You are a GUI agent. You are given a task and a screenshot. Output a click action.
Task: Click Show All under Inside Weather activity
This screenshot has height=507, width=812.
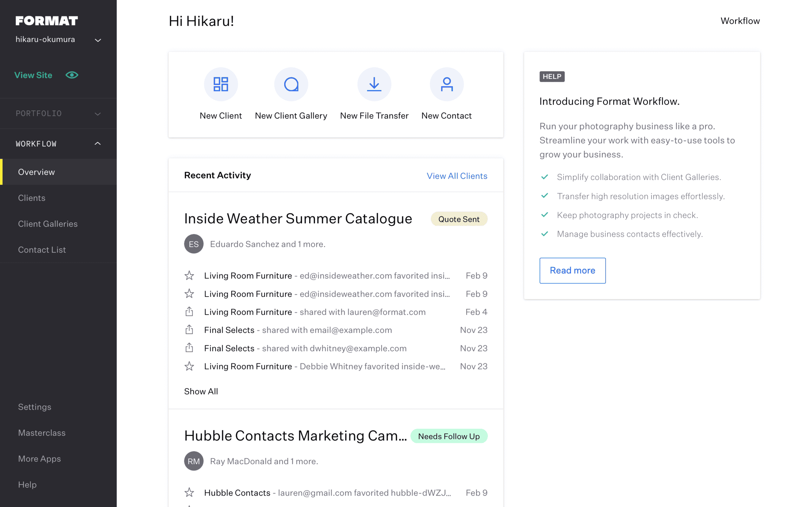coord(201,391)
